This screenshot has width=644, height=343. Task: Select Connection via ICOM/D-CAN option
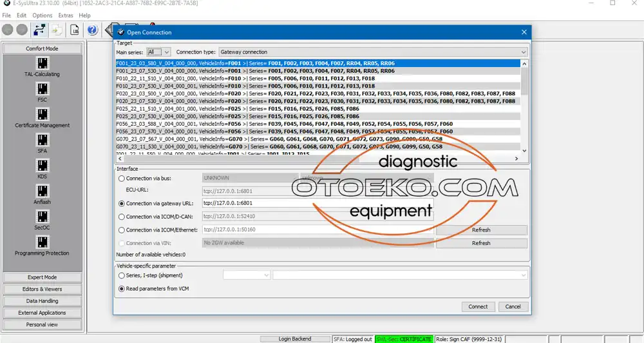tap(122, 217)
